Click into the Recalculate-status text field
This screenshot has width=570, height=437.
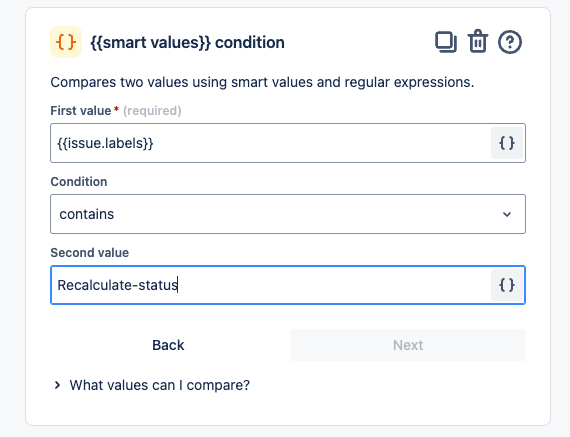point(270,285)
